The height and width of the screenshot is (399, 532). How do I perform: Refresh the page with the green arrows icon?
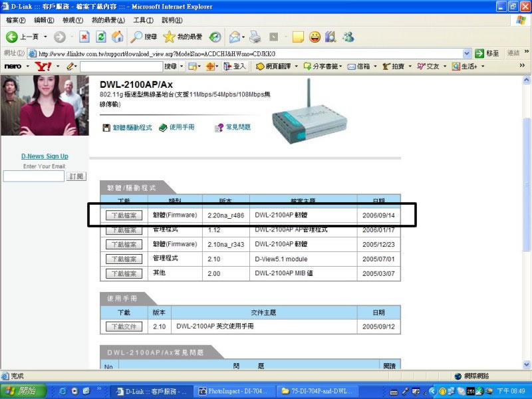pyautogui.click(x=101, y=37)
